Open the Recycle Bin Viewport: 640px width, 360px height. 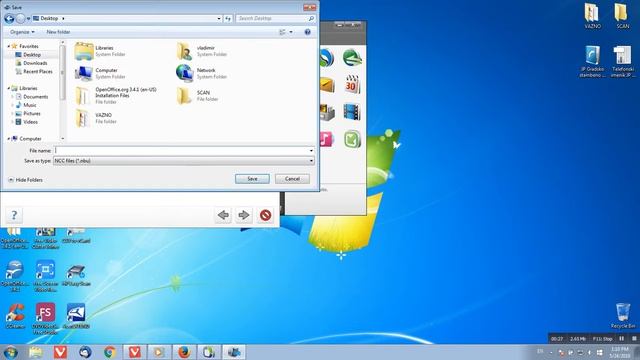(x=623, y=316)
